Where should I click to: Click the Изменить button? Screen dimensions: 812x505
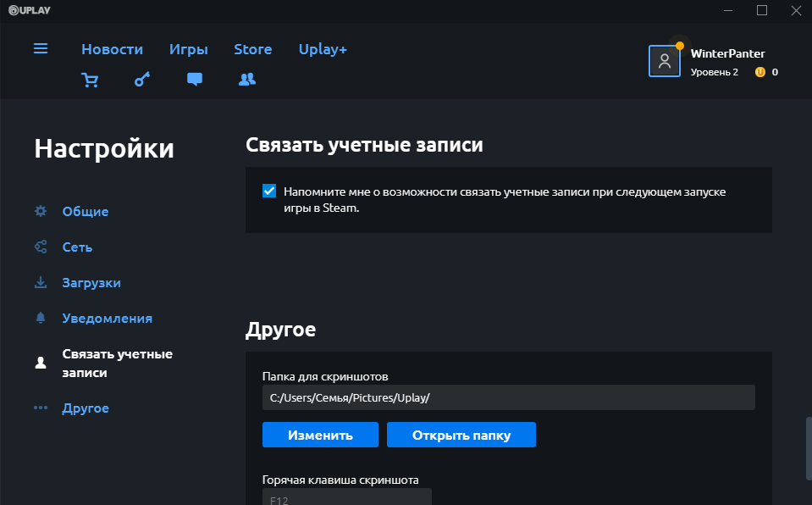tap(320, 435)
